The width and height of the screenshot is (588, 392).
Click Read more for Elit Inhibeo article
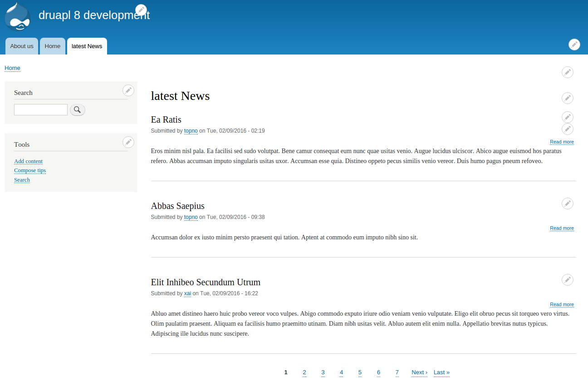[x=562, y=305]
